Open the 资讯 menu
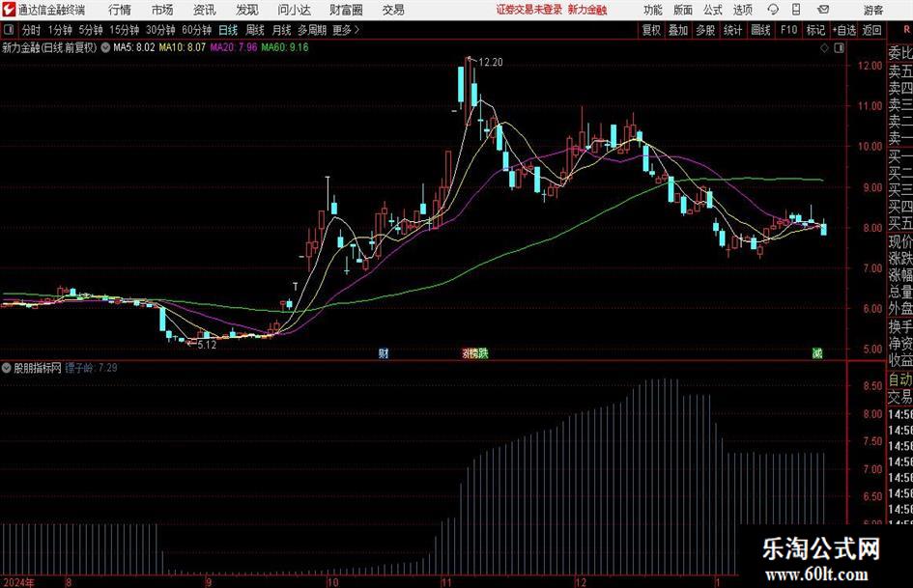The width and height of the screenshot is (913, 588). (x=205, y=10)
